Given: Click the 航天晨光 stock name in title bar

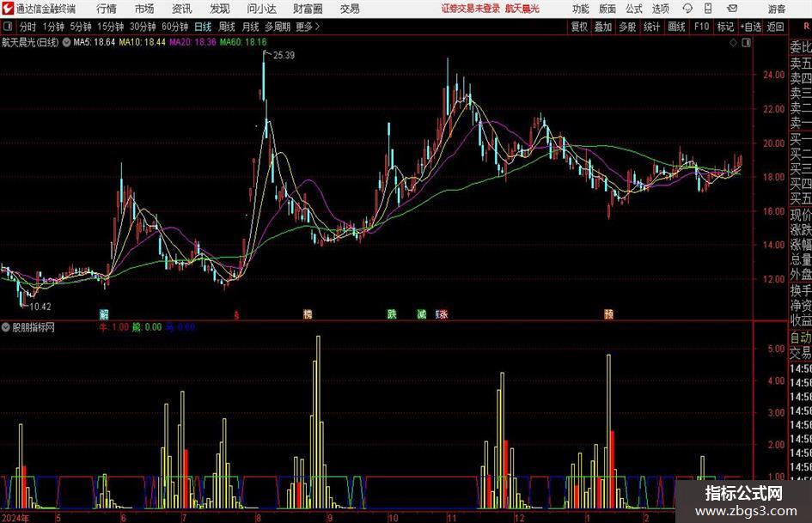Looking at the screenshot, I should tap(522, 9).
